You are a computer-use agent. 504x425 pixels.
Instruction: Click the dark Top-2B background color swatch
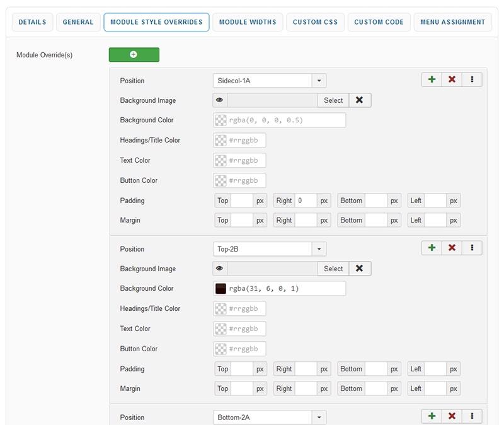220,289
